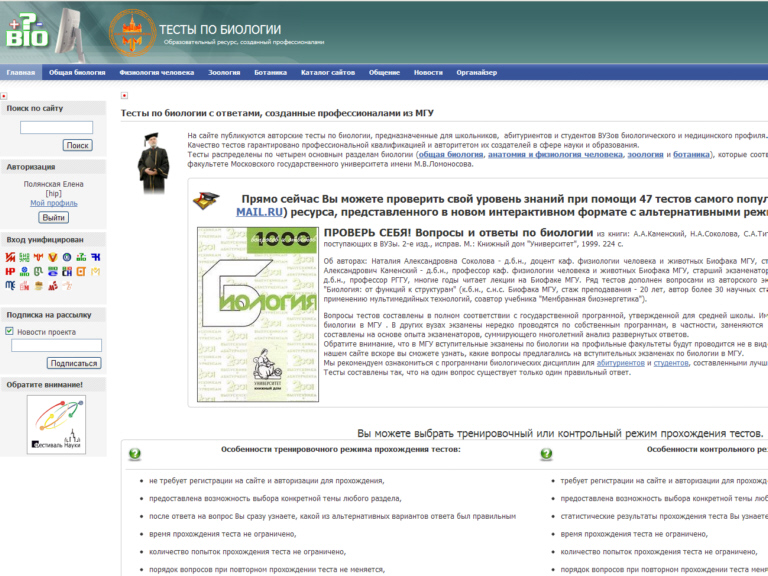Follow the ботаника link in text

click(x=691, y=155)
